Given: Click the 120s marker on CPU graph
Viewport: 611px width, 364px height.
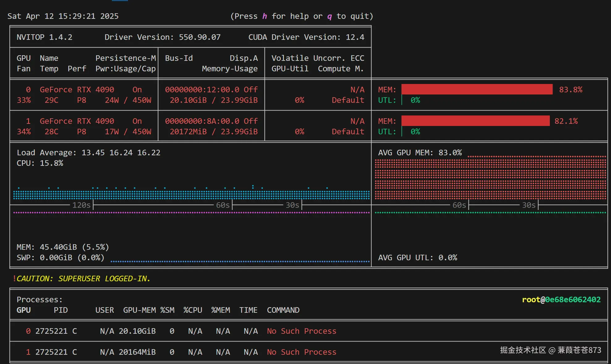Looking at the screenshot, I should coord(81,205).
